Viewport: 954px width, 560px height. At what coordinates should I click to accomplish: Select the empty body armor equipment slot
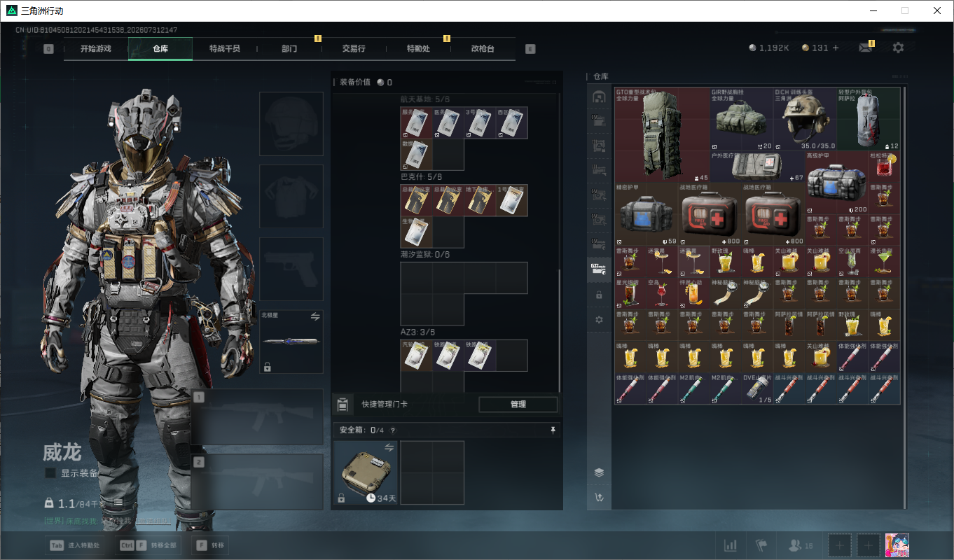(291, 197)
